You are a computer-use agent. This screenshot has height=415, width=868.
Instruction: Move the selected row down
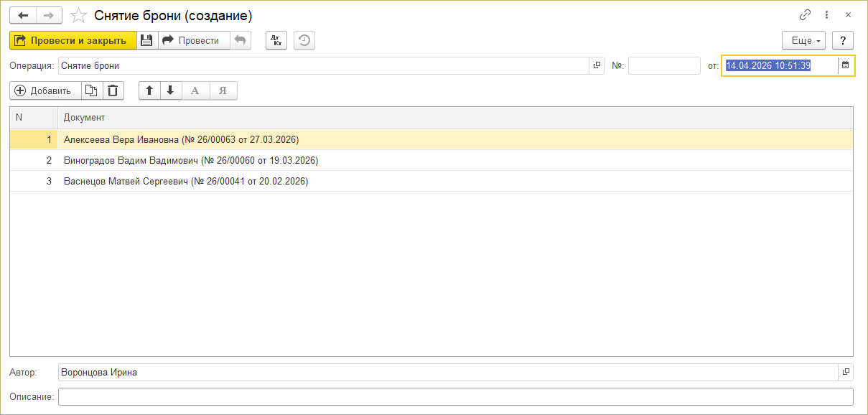tap(170, 90)
